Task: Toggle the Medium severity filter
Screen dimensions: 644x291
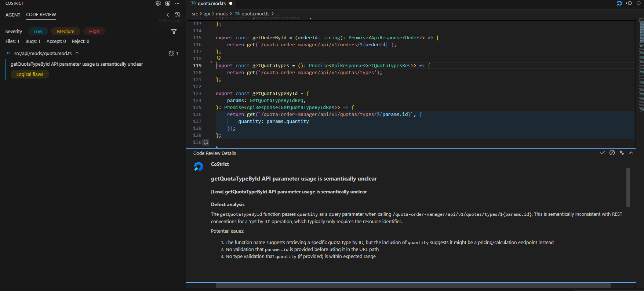Action: pos(66,32)
